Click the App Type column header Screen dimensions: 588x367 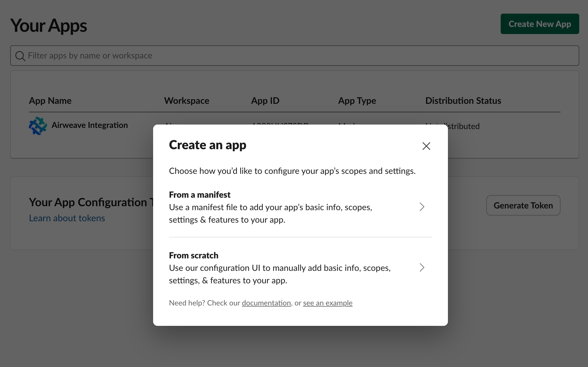click(357, 100)
